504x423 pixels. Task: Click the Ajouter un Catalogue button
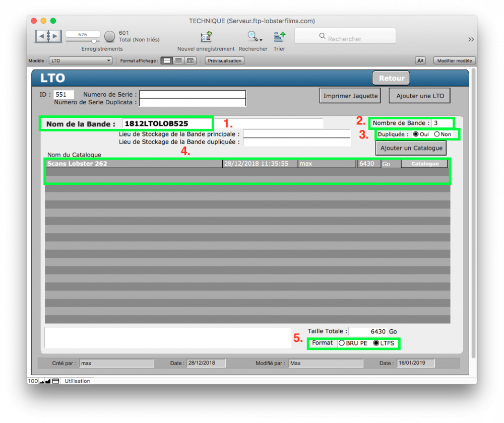point(411,148)
